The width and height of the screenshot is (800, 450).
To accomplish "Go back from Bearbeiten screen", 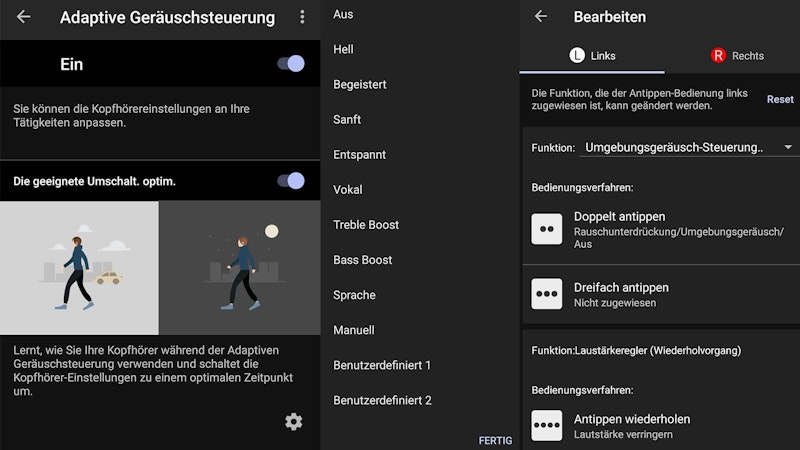I will click(x=541, y=16).
